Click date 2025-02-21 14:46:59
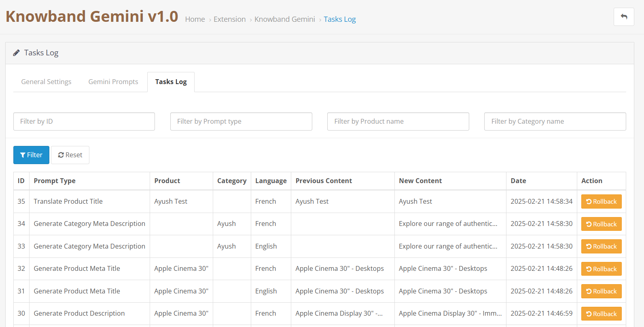 [541, 313]
